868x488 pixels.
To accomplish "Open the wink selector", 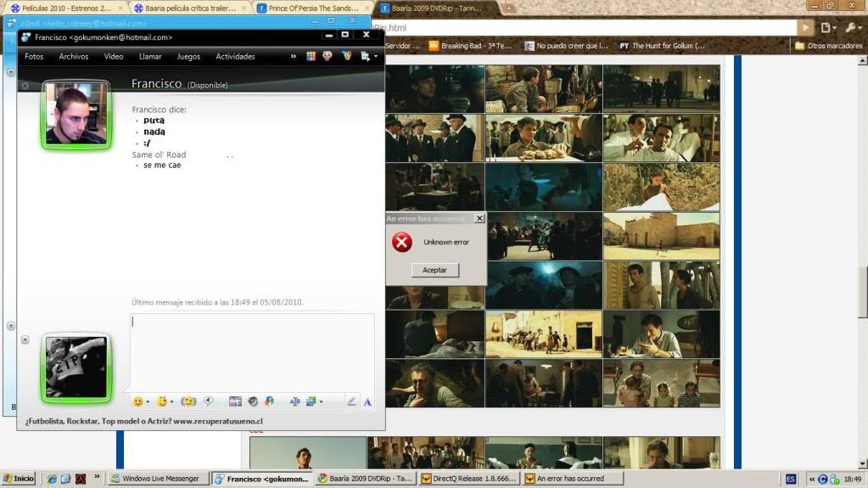I will 162,401.
